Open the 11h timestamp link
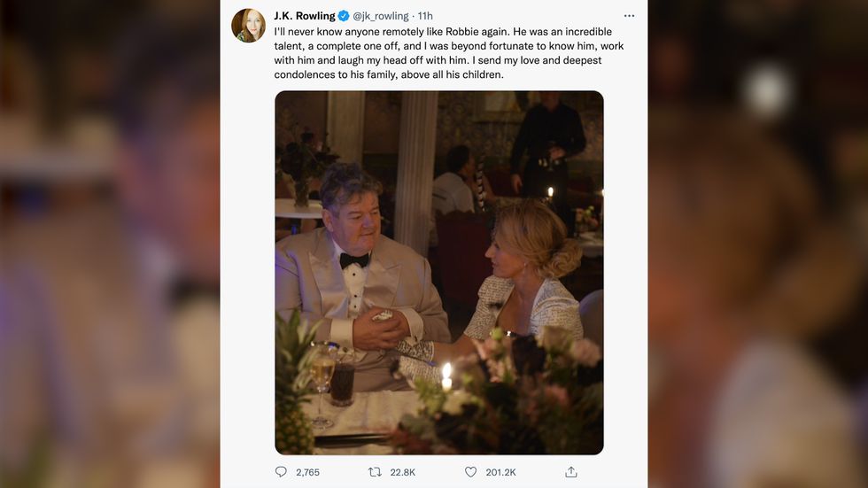 click(x=425, y=16)
